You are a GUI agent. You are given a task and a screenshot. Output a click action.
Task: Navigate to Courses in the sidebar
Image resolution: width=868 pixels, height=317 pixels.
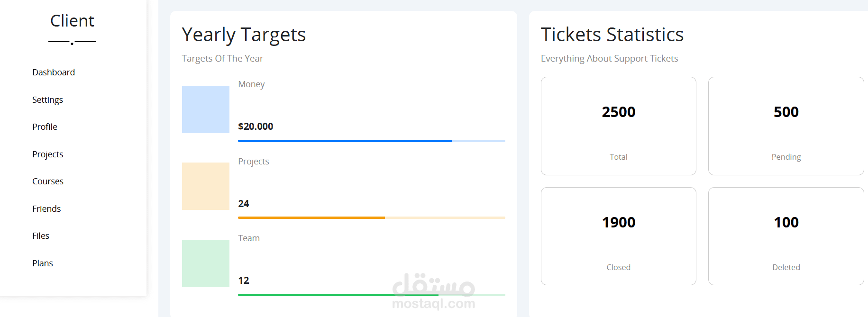point(48,181)
